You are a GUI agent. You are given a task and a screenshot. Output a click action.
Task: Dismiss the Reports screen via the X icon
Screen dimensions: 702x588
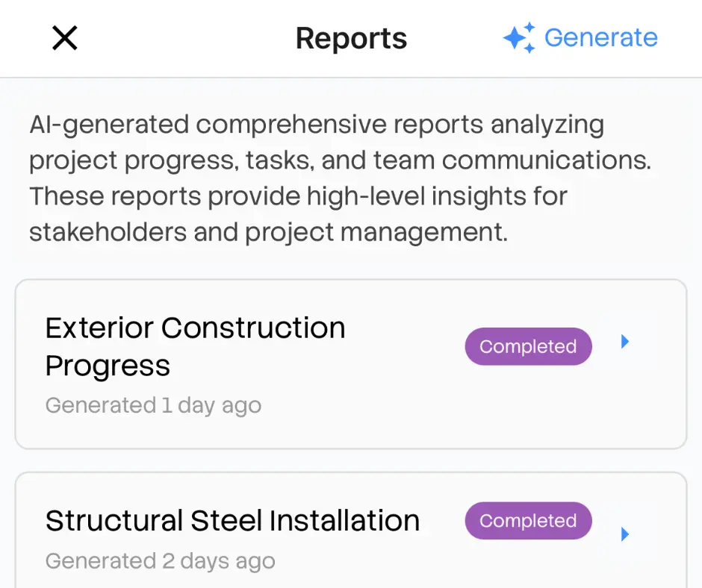64,38
